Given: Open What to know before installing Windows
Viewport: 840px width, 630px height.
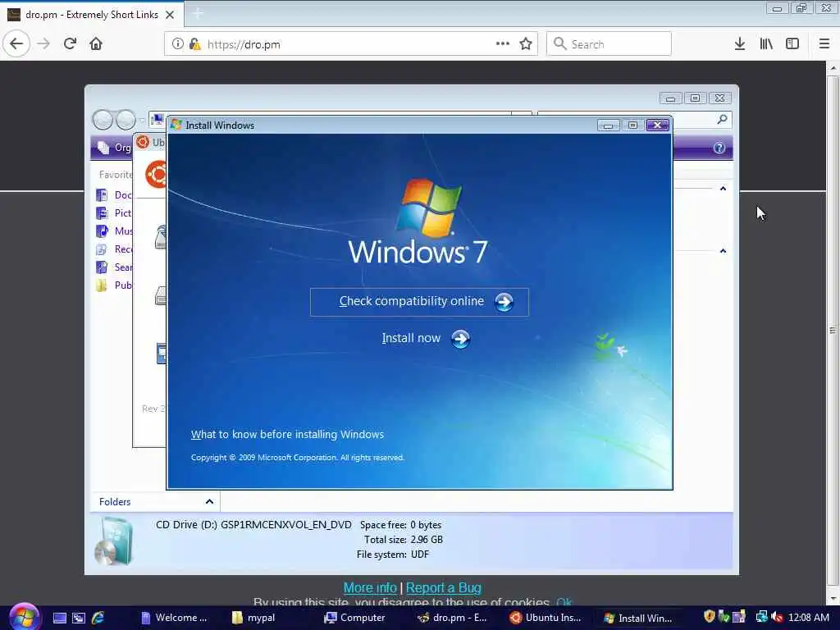Looking at the screenshot, I should point(287,435).
